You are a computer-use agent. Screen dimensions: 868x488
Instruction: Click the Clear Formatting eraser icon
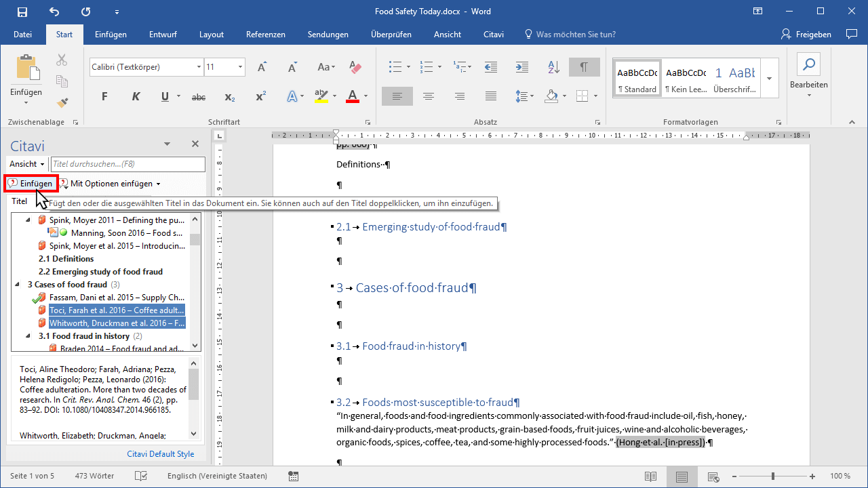click(x=355, y=67)
